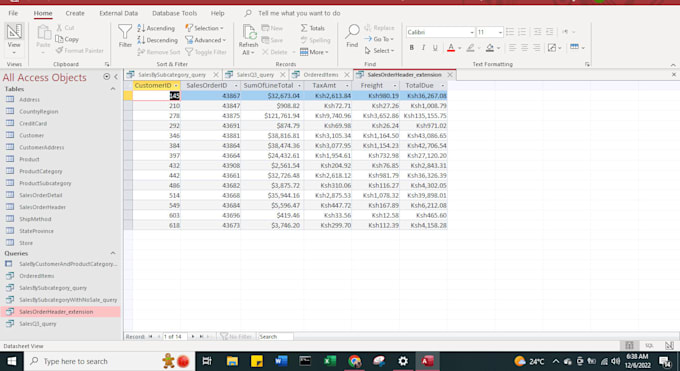This screenshot has height=371, width=680.
Task: Open Advanced filter dropdown
Action: coord(206,40)
